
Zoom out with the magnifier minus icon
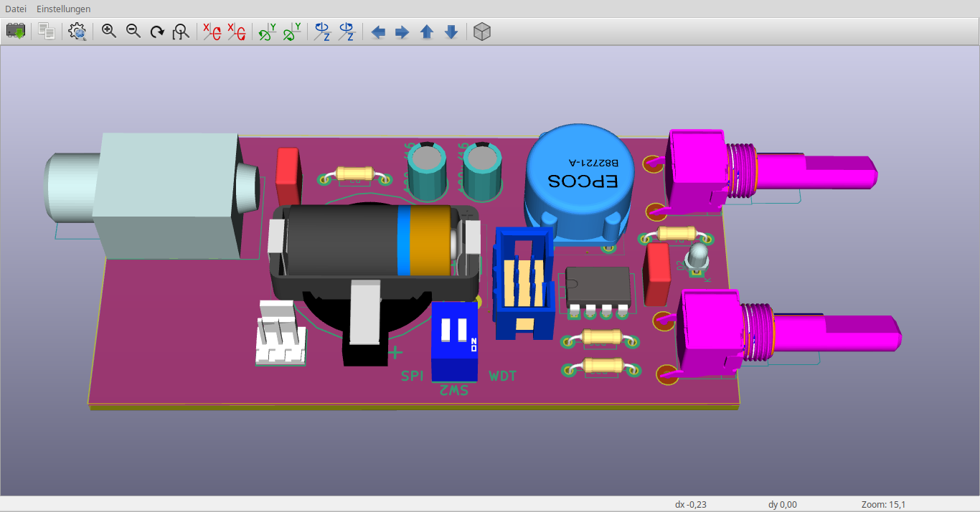(133, 32)
